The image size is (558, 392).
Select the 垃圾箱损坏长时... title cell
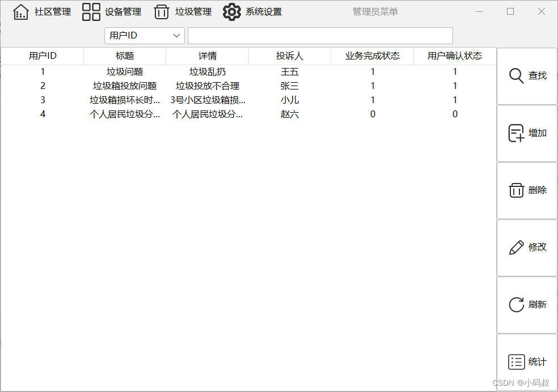125,100
